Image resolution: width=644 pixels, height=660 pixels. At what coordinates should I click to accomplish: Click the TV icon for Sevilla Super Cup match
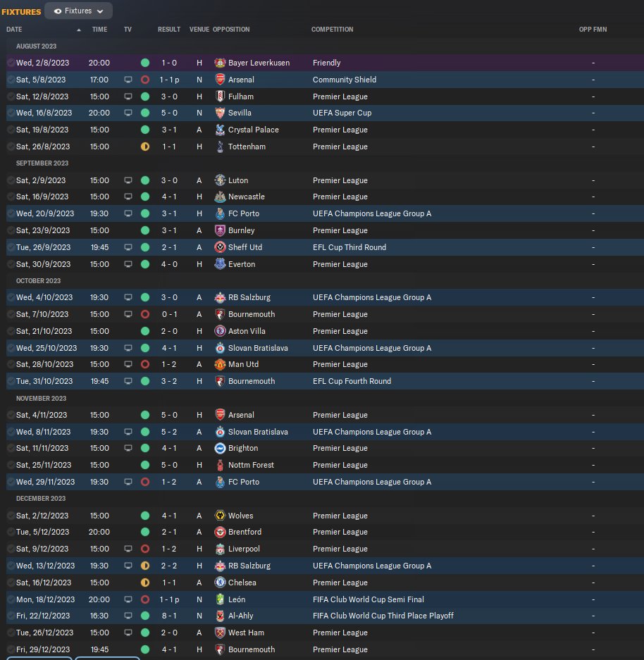tap(128, 113)
